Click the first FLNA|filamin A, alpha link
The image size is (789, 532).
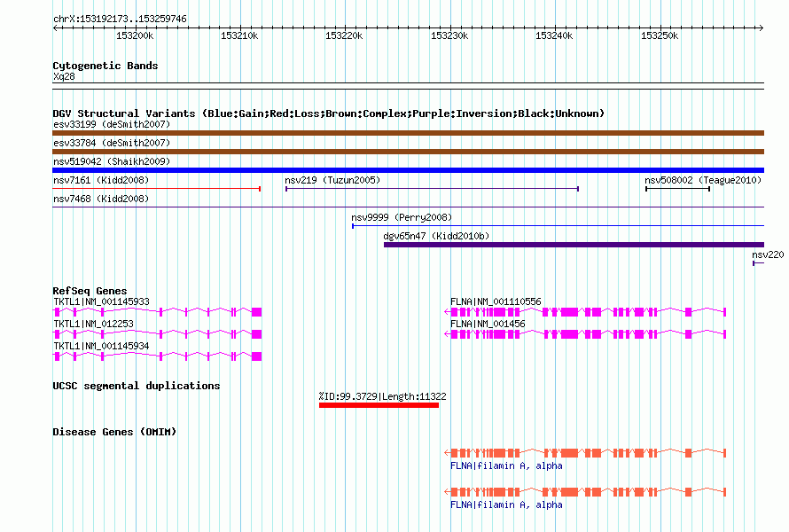(x=506, y=466)
